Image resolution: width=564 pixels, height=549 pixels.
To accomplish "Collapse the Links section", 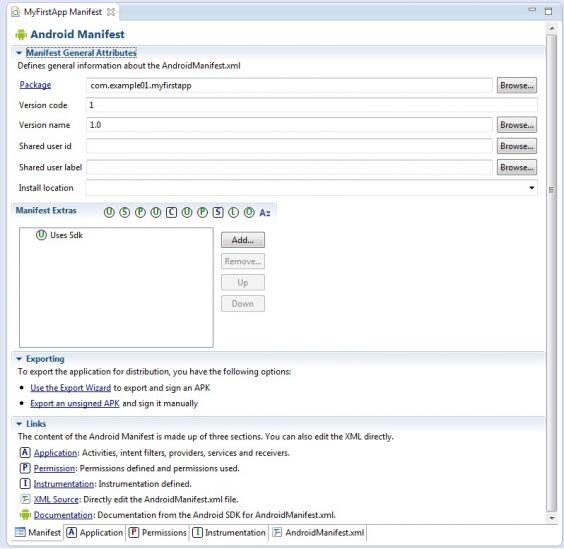I will pos(19,424).
